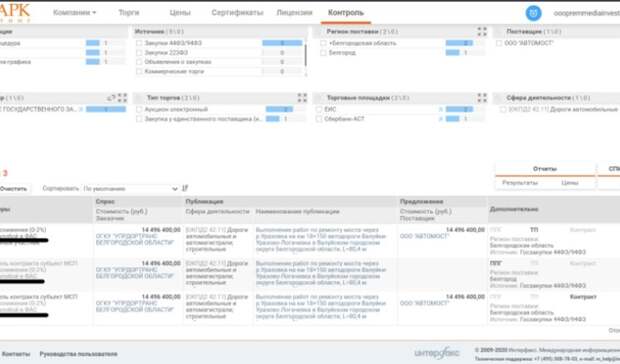This screenshot has height=364, width=620.
Task: Open the По умолчанию sort dropdown
Action: tap(130, 189)
